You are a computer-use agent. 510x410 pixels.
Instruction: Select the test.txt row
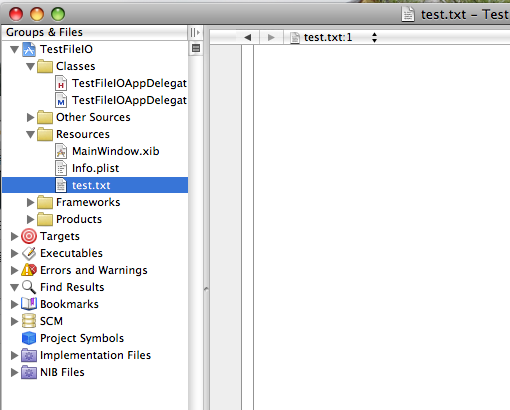[95, 185]
